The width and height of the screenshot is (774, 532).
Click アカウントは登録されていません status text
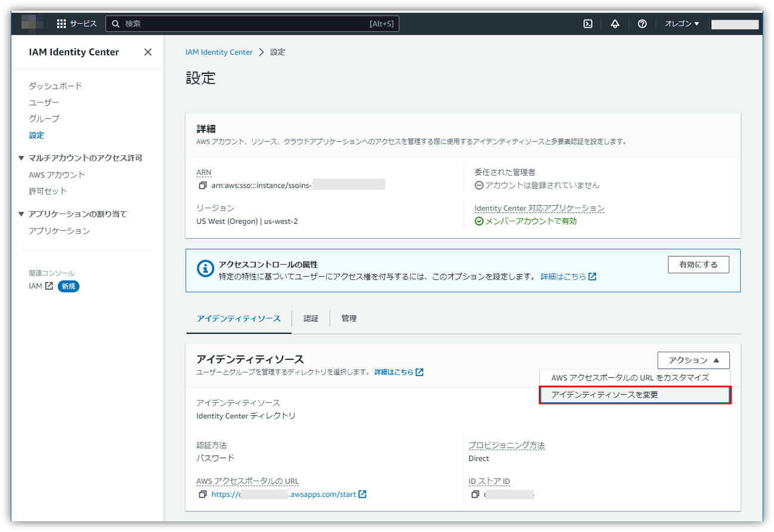click(542, 186)
